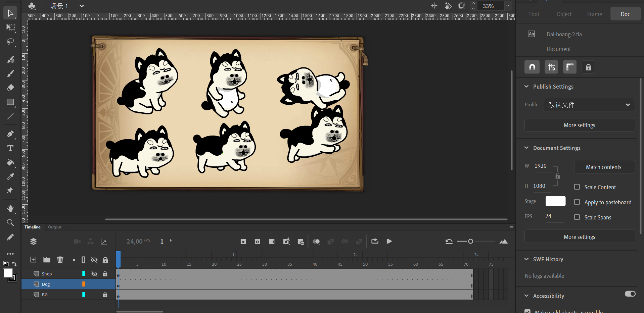Delete layer using trash icon
The height and width of the screenshot is (313, 644).
(x=60, y=260)
